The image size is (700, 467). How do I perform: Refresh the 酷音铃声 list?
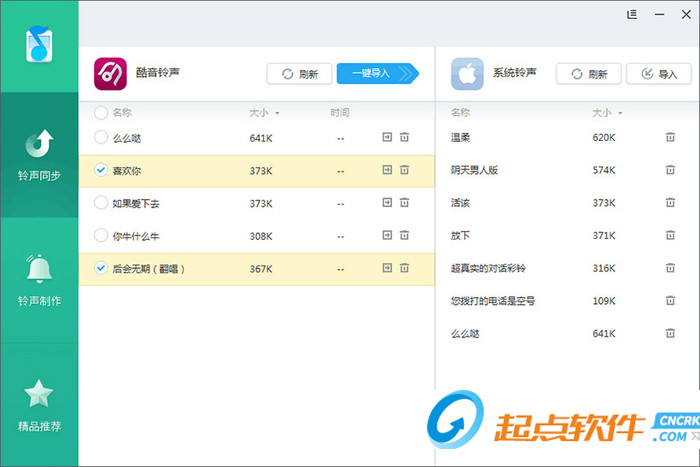point(299,74)
